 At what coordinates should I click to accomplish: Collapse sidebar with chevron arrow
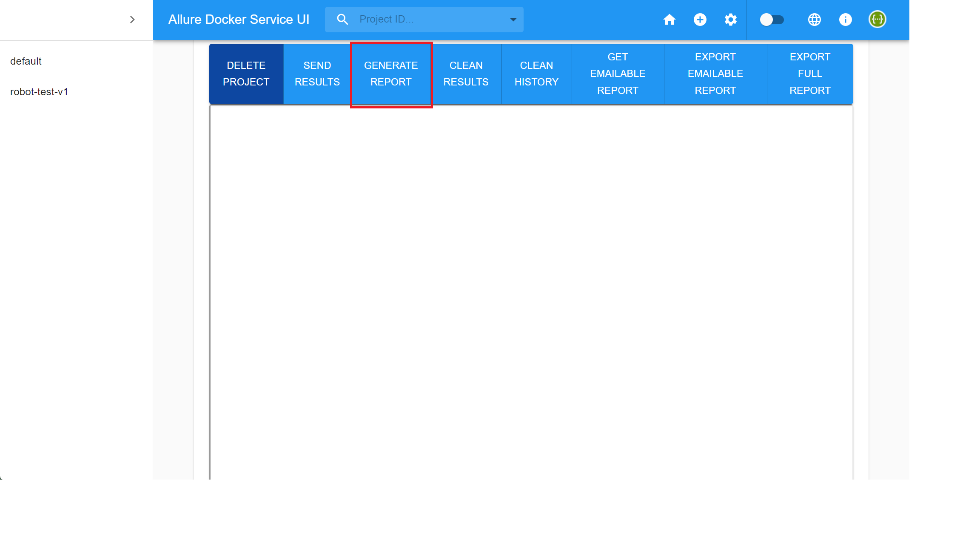(132, 20)
